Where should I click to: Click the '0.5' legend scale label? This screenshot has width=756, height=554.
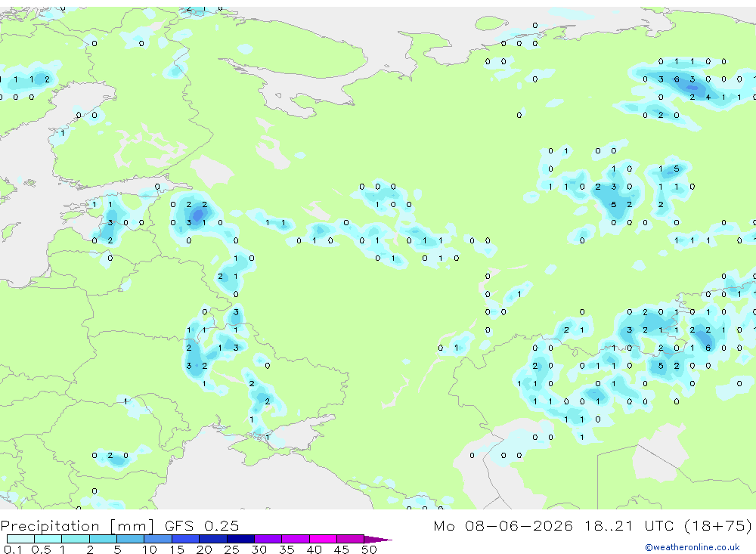(x=41, y=549)
